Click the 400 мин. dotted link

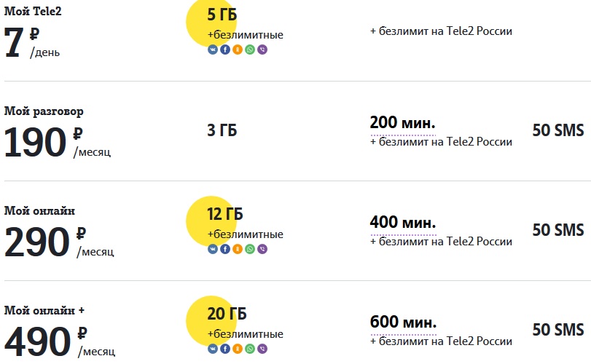[x=403, y=223]
